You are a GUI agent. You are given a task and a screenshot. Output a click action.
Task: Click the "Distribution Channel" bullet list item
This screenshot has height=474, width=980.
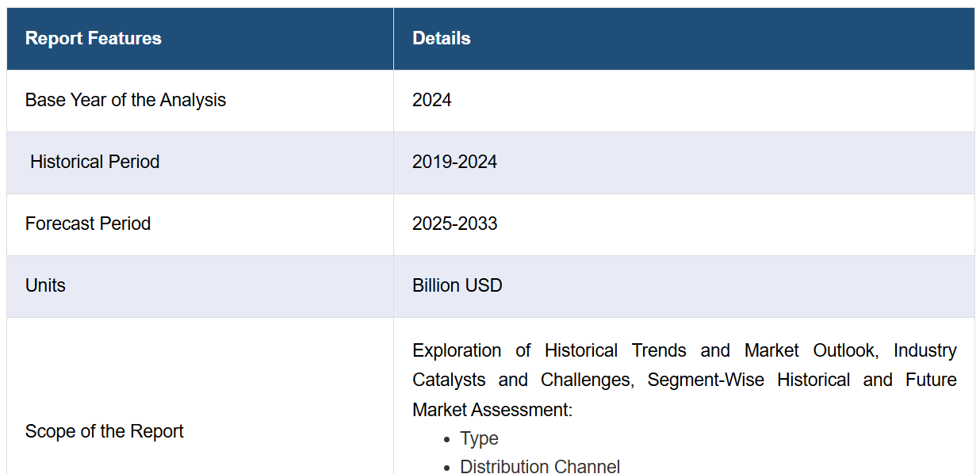[x=540, y=466]
